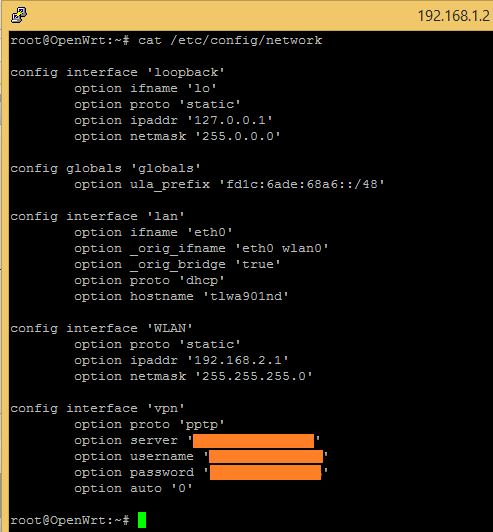Open the PuTTY system menu icon
Image resolution: width=493 pixels, height=532 pixels.
tap(19, 15)
